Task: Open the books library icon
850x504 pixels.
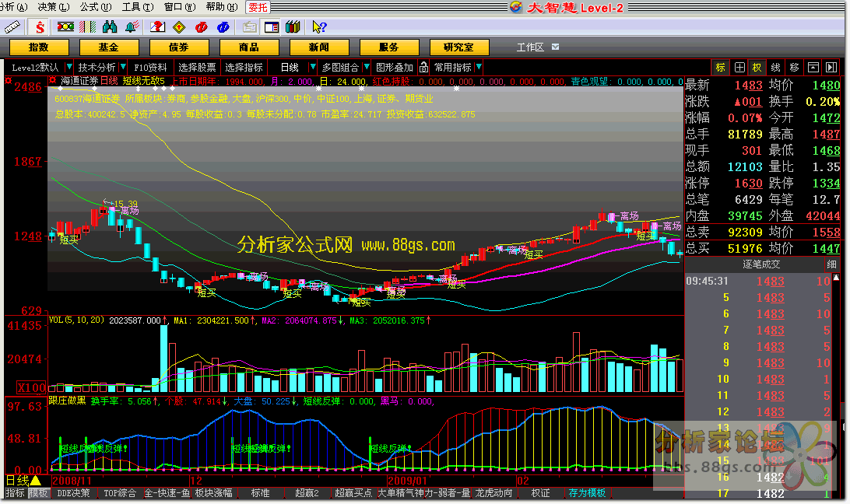Action: [x=293, y=26]
